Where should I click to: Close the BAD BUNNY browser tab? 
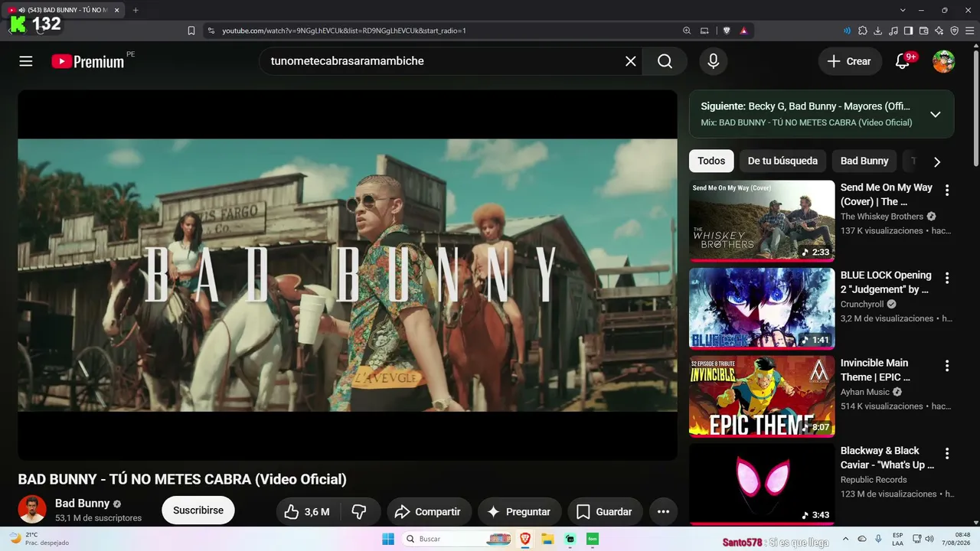tap(117, 10)
